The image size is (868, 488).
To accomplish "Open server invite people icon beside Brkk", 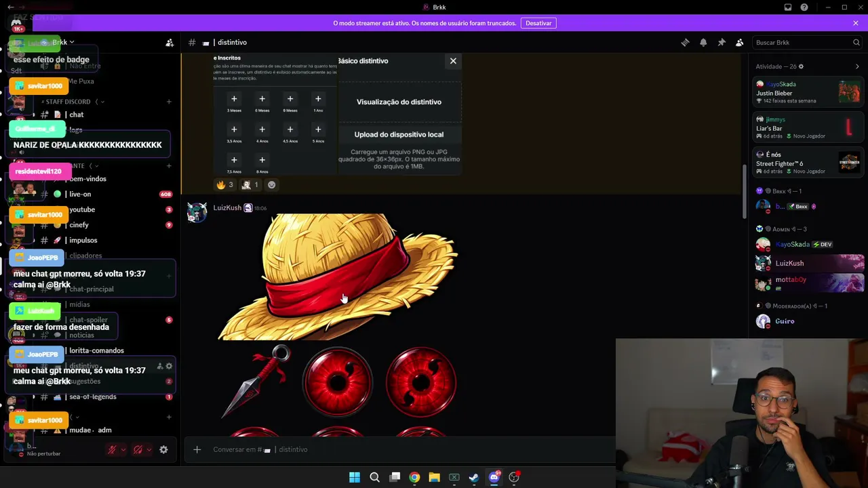I will [x=170, y=43].
